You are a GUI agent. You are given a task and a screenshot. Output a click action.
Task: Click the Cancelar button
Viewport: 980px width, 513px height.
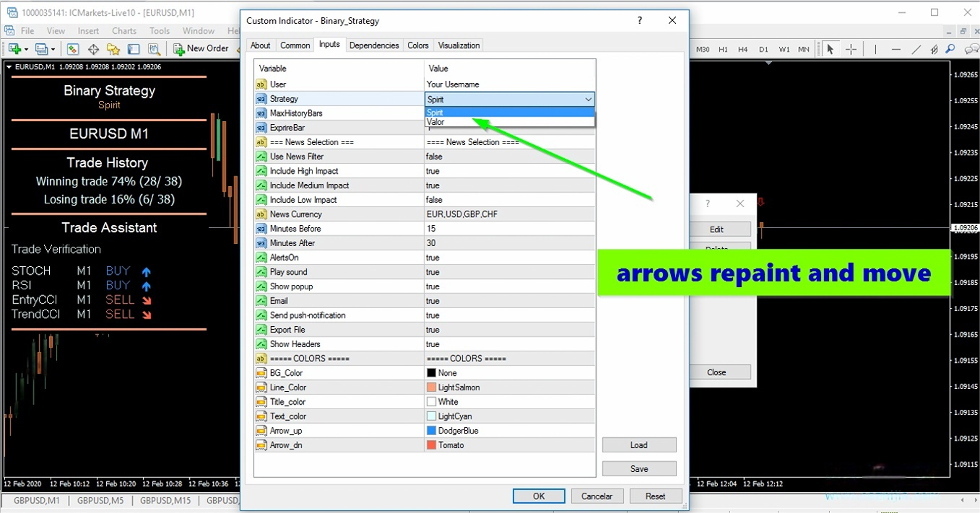pos(597,496)
